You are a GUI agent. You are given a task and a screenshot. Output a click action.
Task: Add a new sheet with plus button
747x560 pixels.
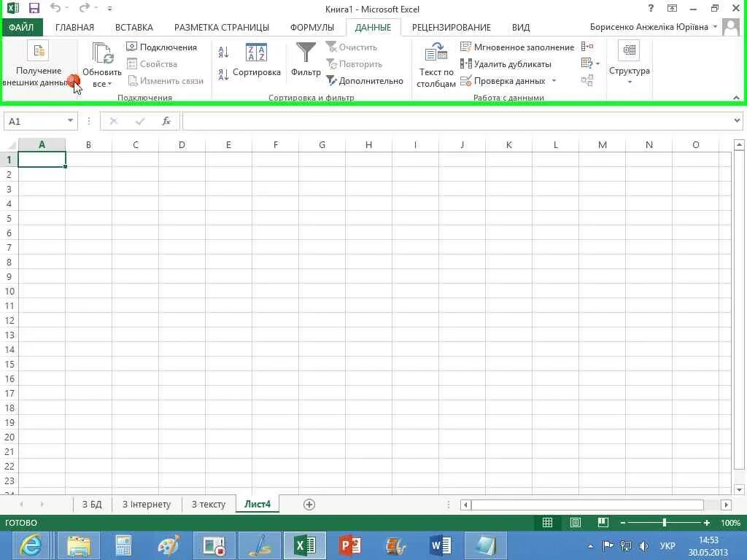309,505
